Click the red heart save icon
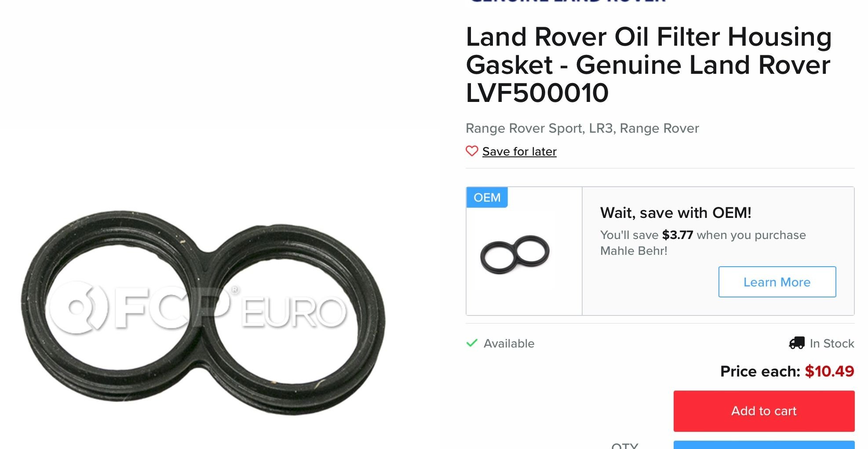 point(472,151)
